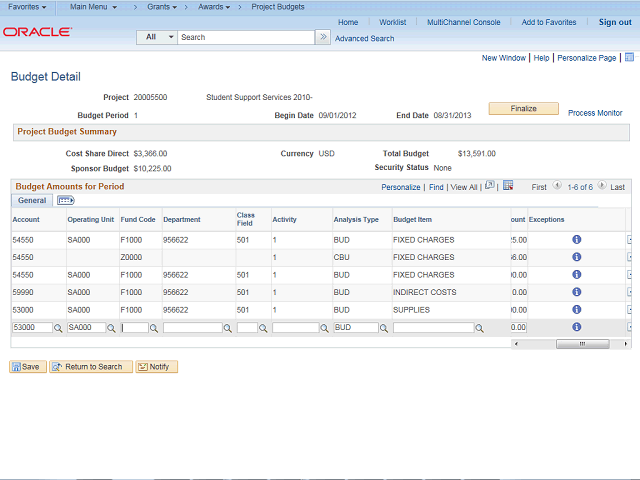This screenshot has width=640, height=480.
Task: Click exceptions info icon for SUPPLIES row
Action: tap(576, 310)
